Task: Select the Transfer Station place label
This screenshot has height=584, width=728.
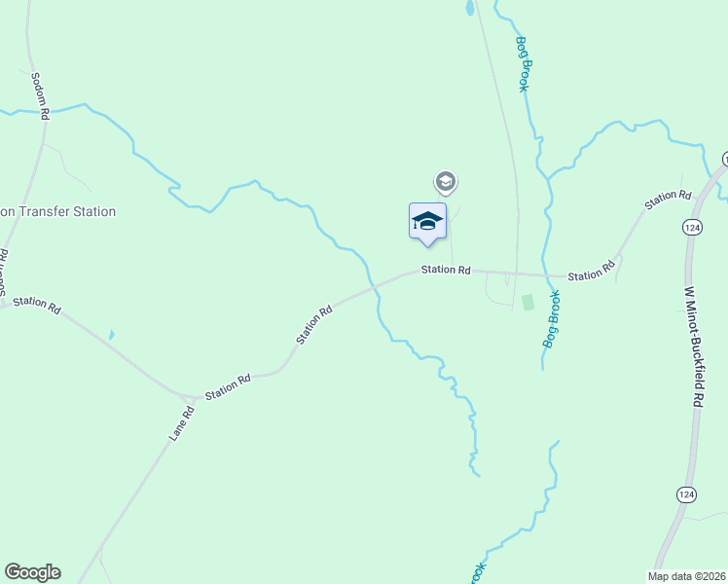Action: [58, 211]
